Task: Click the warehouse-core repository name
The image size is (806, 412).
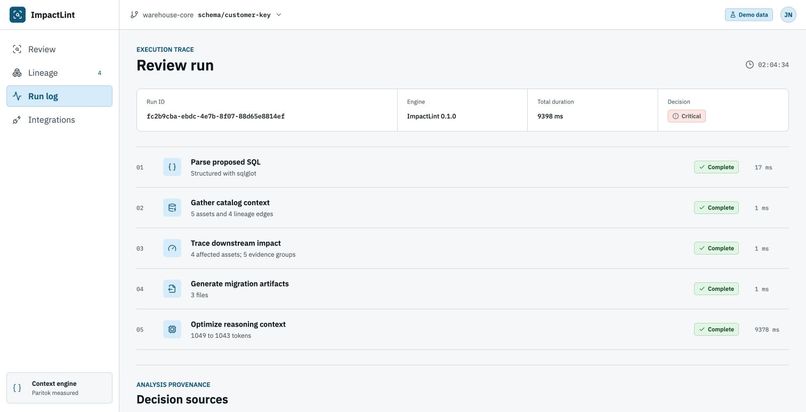Action: [168, 15]
